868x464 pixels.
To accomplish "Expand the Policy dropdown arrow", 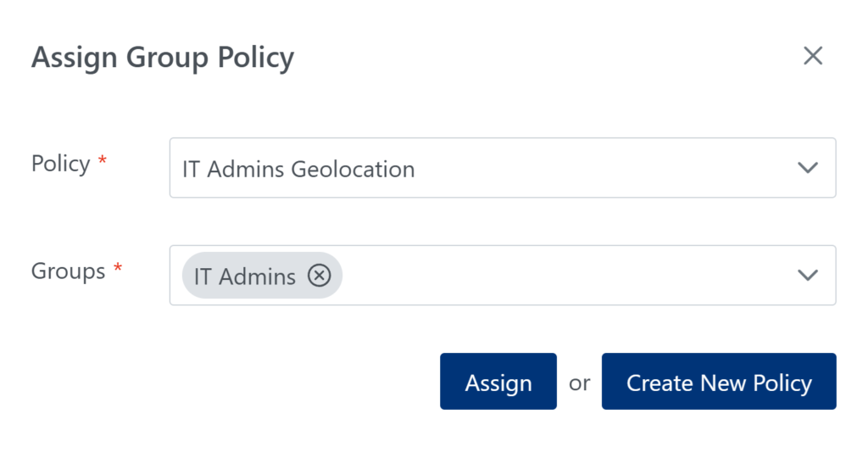I will point(808,168).
